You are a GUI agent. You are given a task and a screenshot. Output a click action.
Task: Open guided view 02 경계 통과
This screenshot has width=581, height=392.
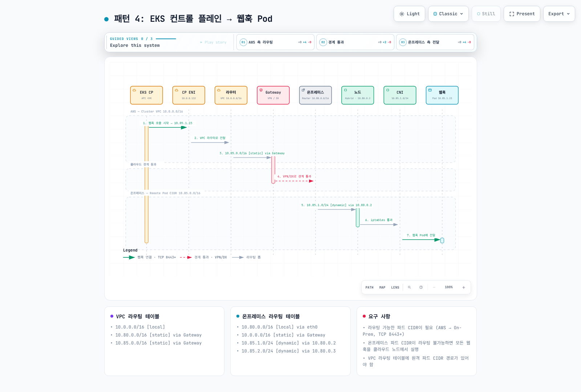(355, 42)
